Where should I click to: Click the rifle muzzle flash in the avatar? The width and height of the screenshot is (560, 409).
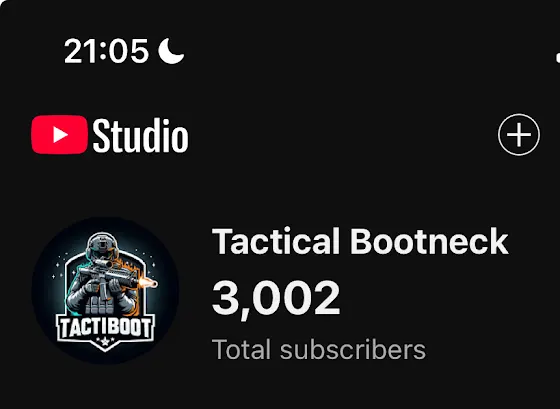tap(149, 283)
